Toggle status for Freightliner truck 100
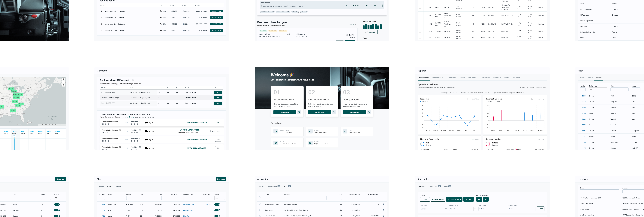Image resolution: width=644 pixels, height=217 pixels. [x=217, y=204]
